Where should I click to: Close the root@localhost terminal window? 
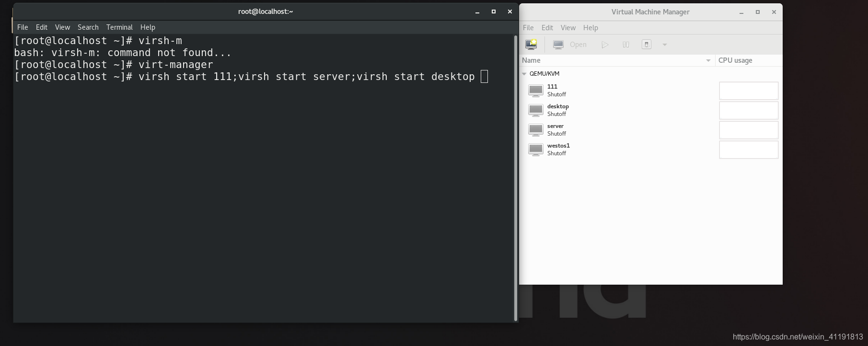(x=510, y=12)
